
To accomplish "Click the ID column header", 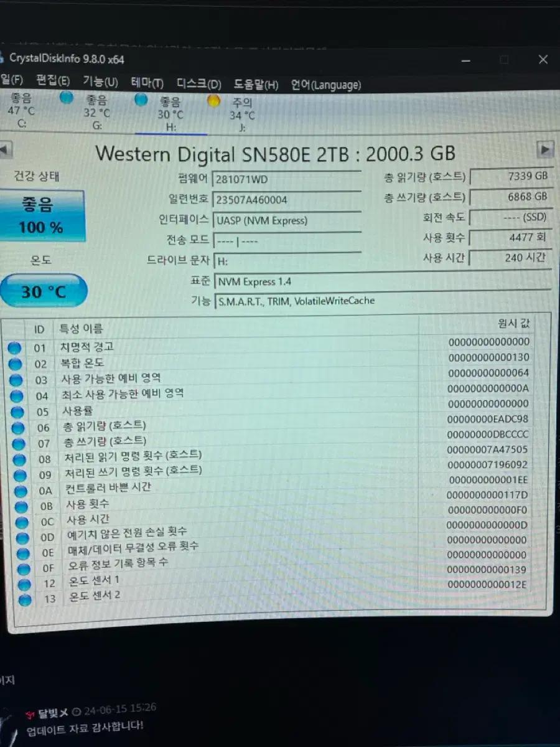I will [39, 328].
